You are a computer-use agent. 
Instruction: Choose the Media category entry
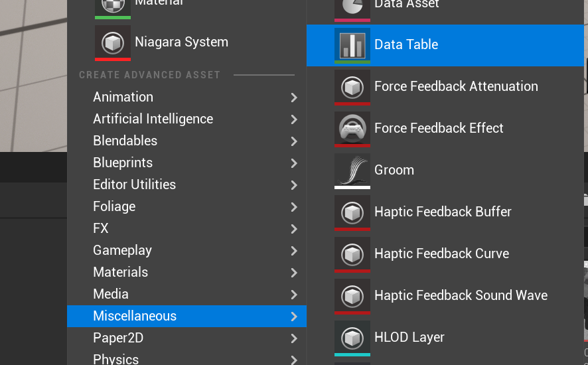[111, 294]
